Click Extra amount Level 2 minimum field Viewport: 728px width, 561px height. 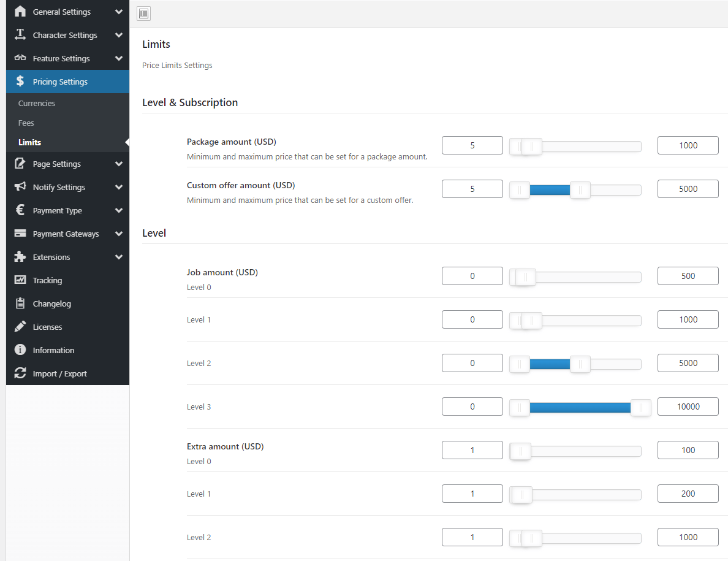pos(472,537)
